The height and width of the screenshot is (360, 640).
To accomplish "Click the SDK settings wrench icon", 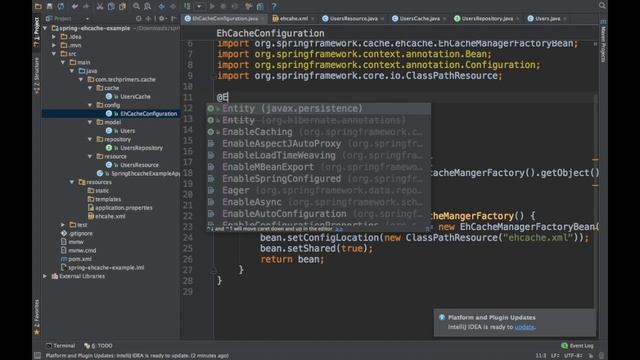I will (249, 6).
